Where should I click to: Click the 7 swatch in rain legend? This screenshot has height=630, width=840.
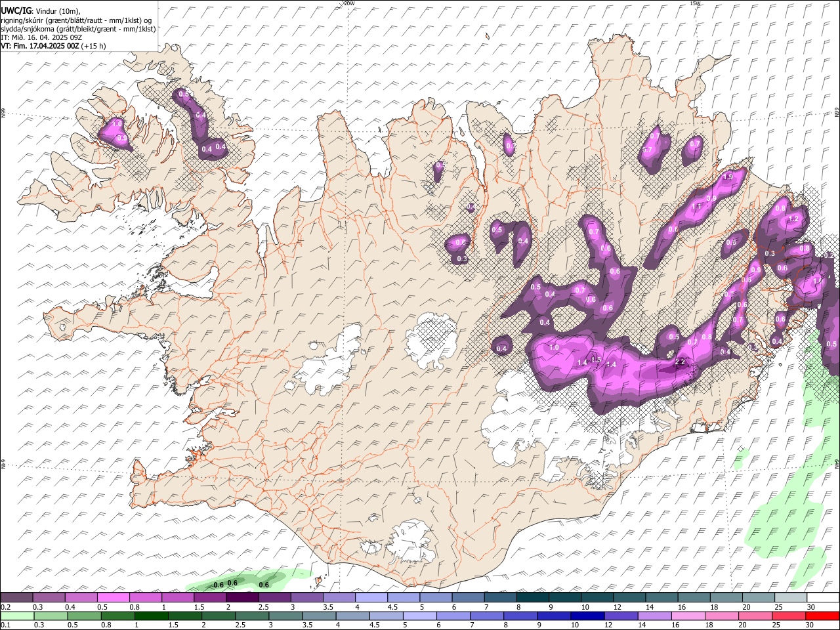coord(487,616)
